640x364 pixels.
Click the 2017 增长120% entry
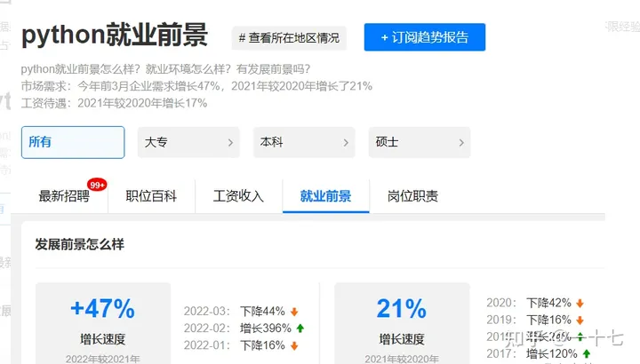(x=539, y=353)
